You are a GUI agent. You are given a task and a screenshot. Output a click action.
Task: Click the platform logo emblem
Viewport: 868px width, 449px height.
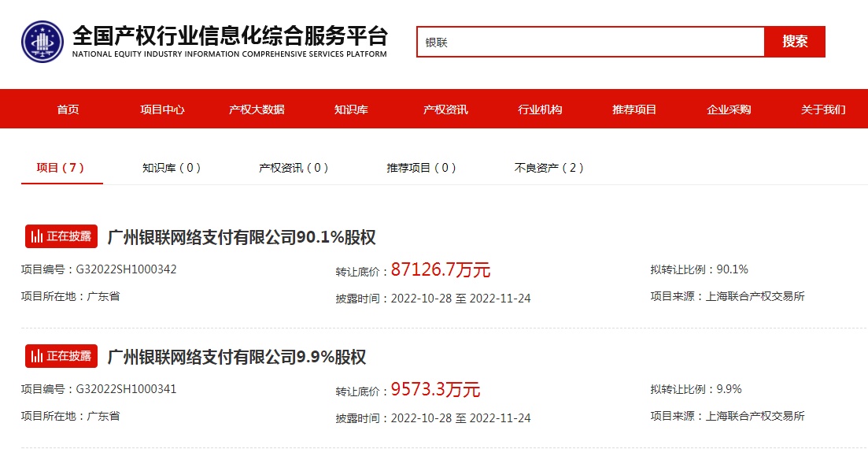point(42,42)
